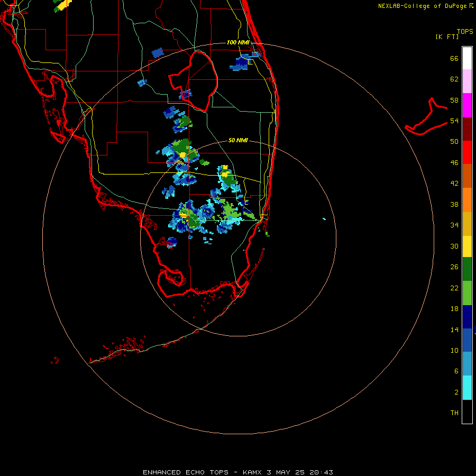Pick the dark green legend swatch
This screenshot has width=476, height=476.
tap(467, 269)
